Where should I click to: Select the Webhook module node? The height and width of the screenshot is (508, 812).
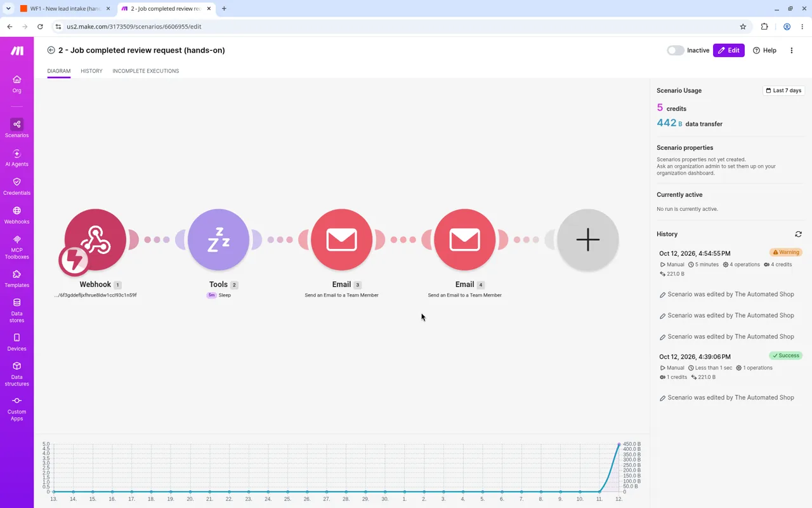tap(95, 239)
